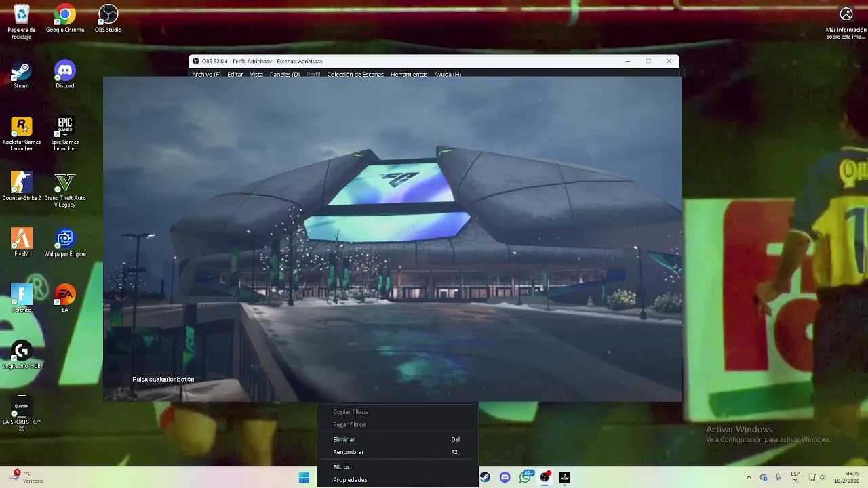Open the Vista menu in OBS

click(x=256, y=74)
